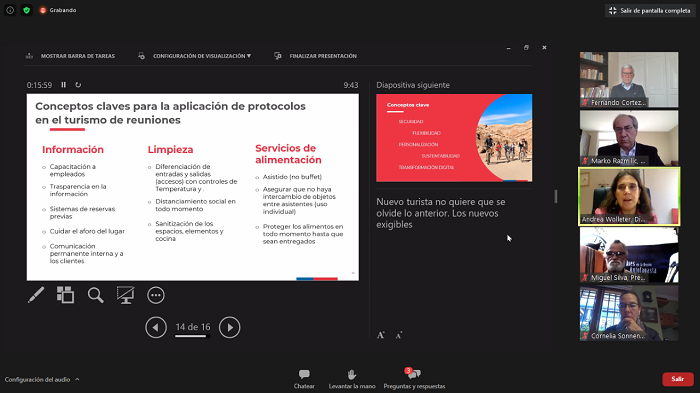700x393 pixels.
Task: Toggle black screen presentation icon
Action: pos(125,295)
